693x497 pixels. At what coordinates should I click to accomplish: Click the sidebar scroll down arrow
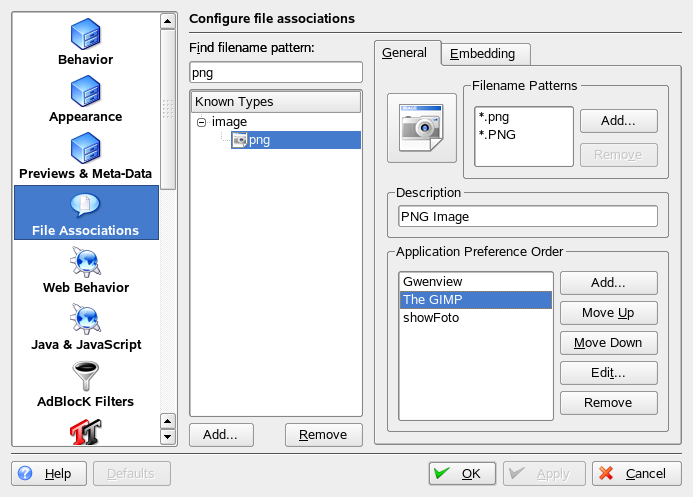click(168, 436)
